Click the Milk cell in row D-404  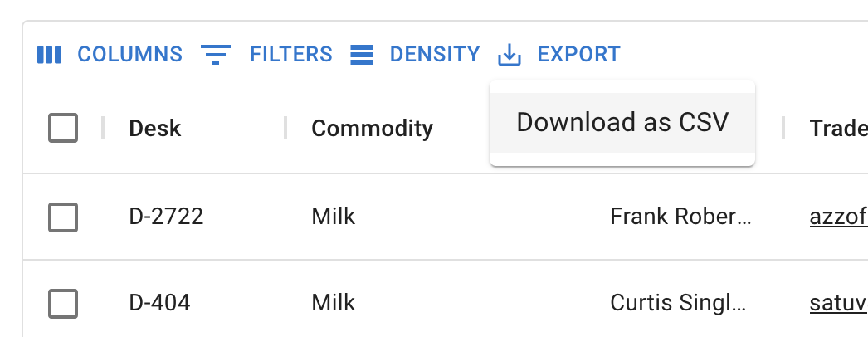pyautogui.click(x=334, y=303)
